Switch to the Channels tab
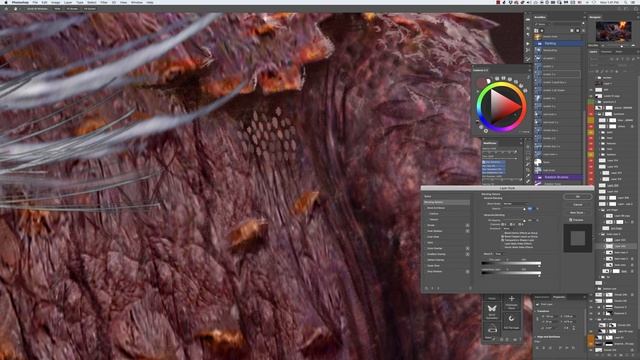Image resolution: width=640 pixels, height=360 pixels. point(606,52)
